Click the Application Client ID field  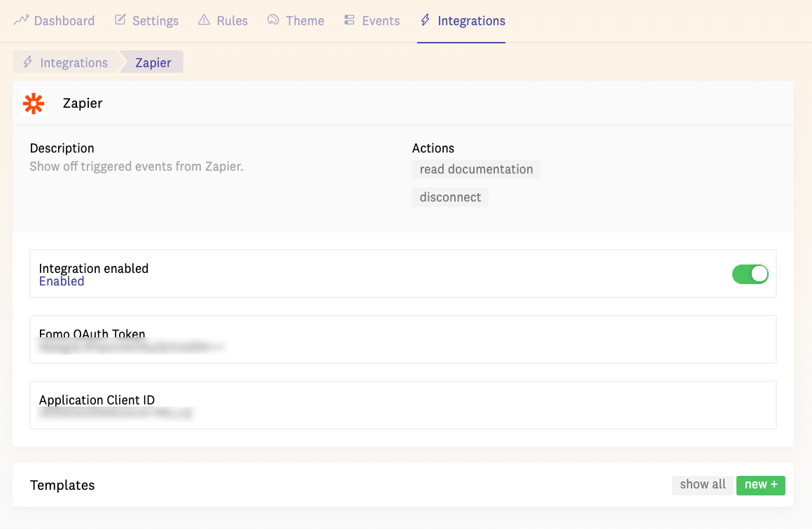point(403,405)
